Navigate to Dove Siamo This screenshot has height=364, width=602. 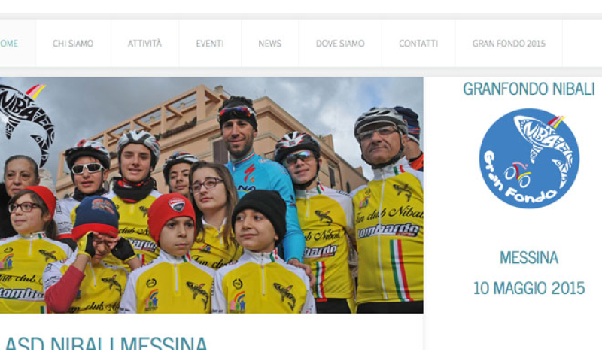point(340,44)
